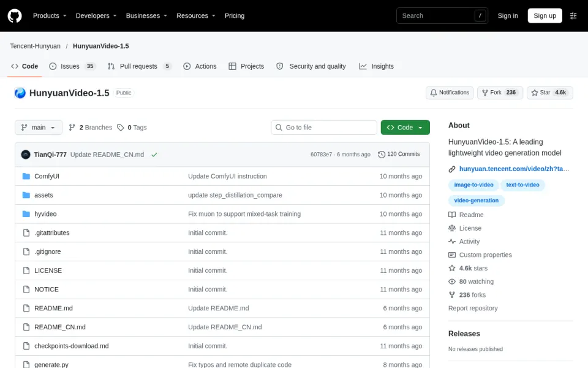Screen dimensions: 588x368
Task: Open the 120 Commits history
Action: 399,155
